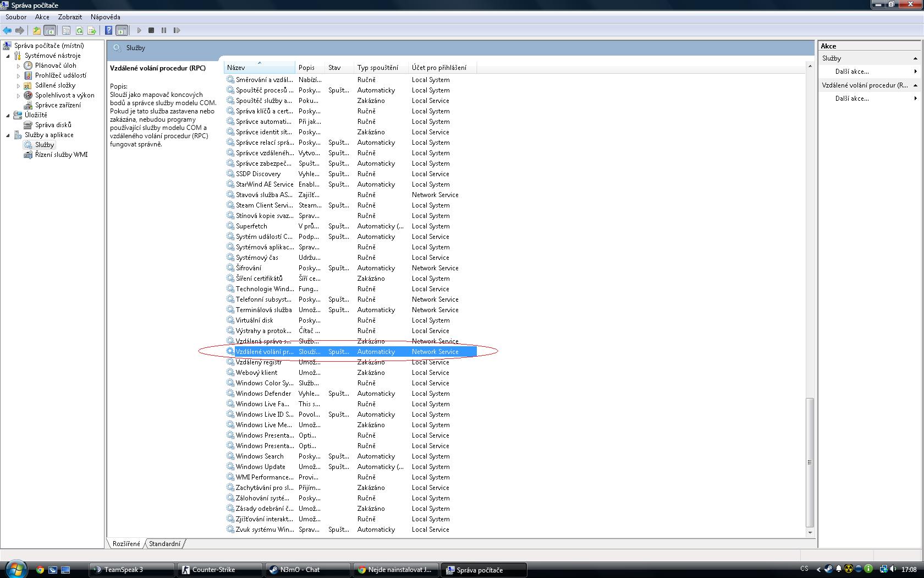Sort by the Typ spouštění column header
The image size is (924, 578).
coord(381,68)
